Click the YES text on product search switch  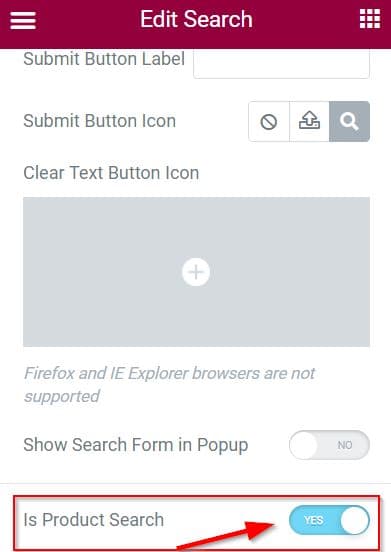(x=314, y=520)
